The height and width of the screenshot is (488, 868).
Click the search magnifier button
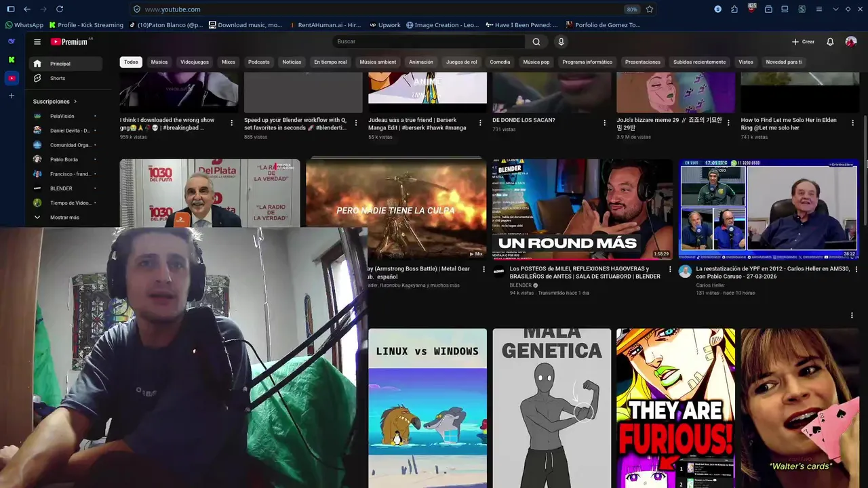pos(536,42)
